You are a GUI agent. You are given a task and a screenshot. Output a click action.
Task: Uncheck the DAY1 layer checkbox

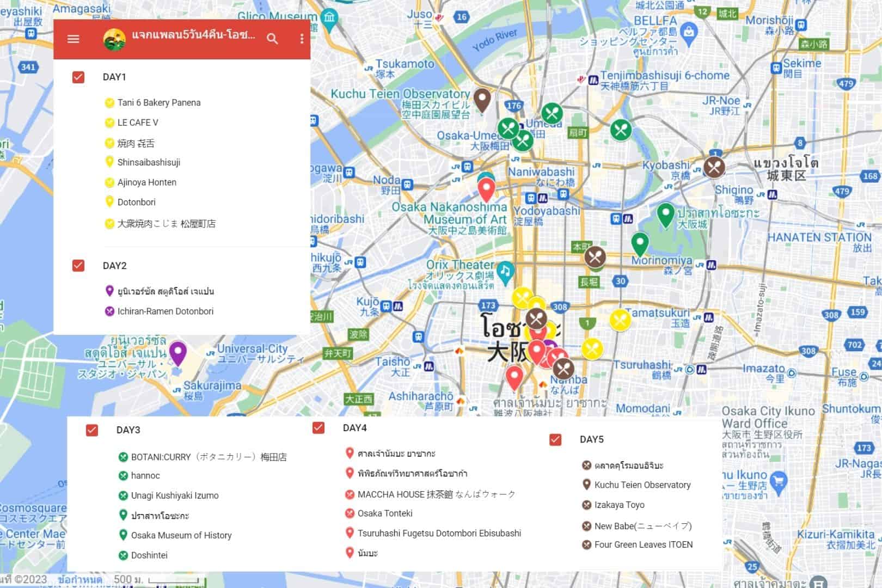click(x=78, y=77)
